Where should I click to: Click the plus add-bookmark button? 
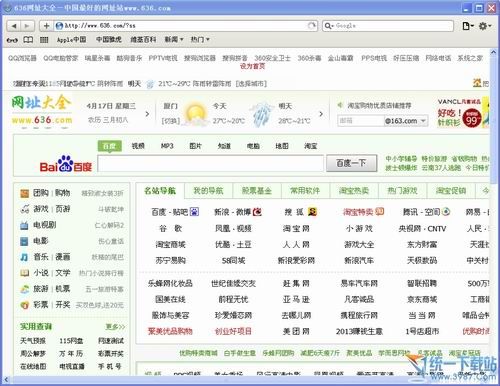click(x=46, y=26)
